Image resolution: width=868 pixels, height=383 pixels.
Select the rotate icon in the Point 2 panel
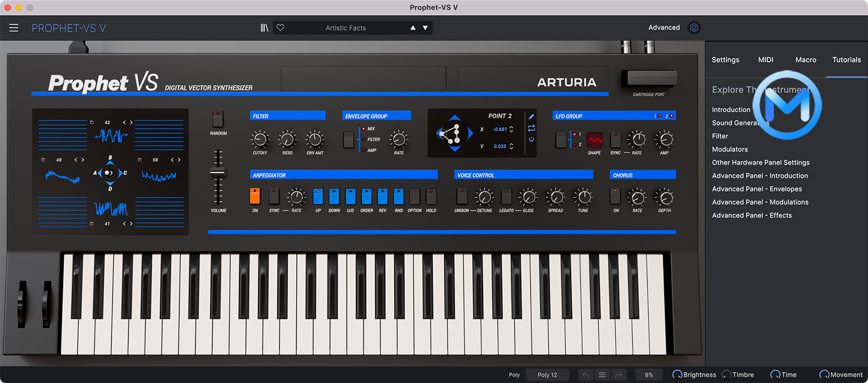[x=532, y=139]
